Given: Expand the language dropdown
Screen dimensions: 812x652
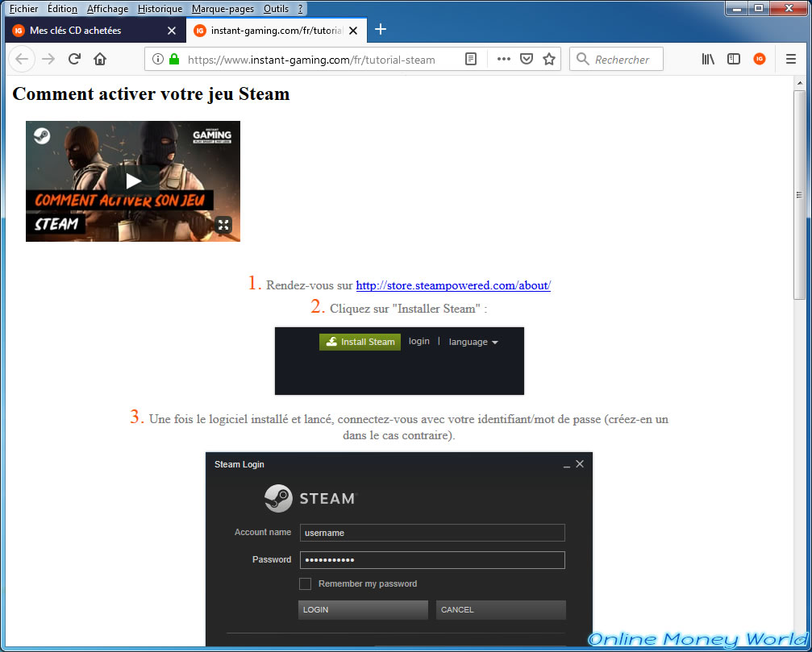Looking at the screenshot, I should pos(473,342).
